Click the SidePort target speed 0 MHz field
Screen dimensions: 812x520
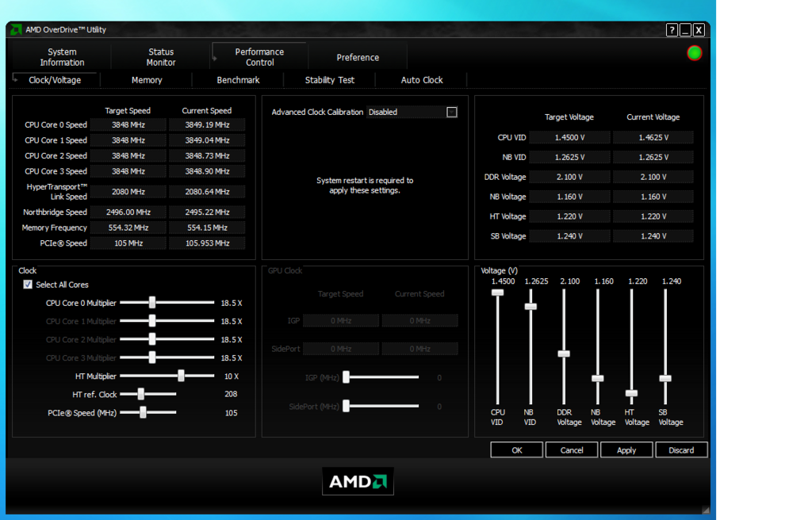[x=341, y=349]
